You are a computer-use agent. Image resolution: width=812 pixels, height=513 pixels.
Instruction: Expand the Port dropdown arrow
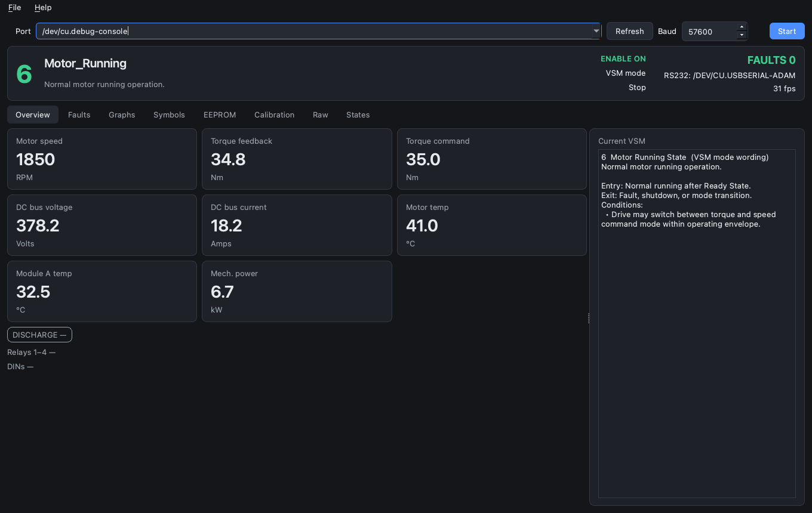(x=596, y=31)
